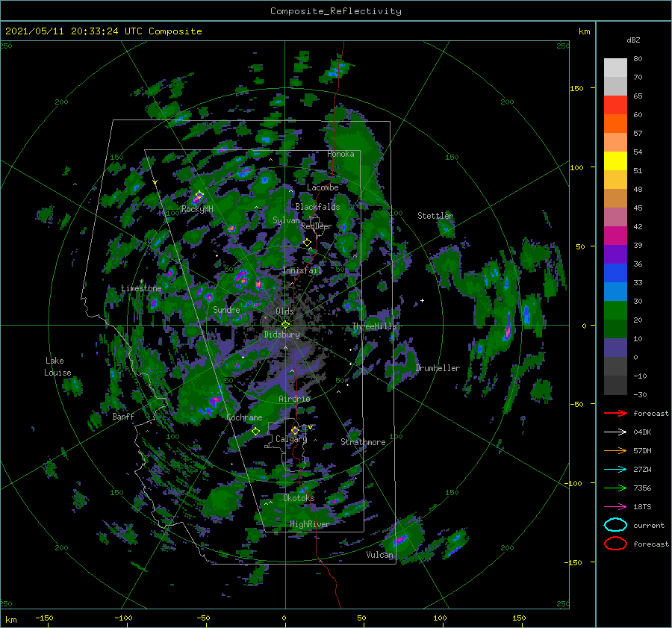Choose the green 7356 arrow symbol

point(615,488)
